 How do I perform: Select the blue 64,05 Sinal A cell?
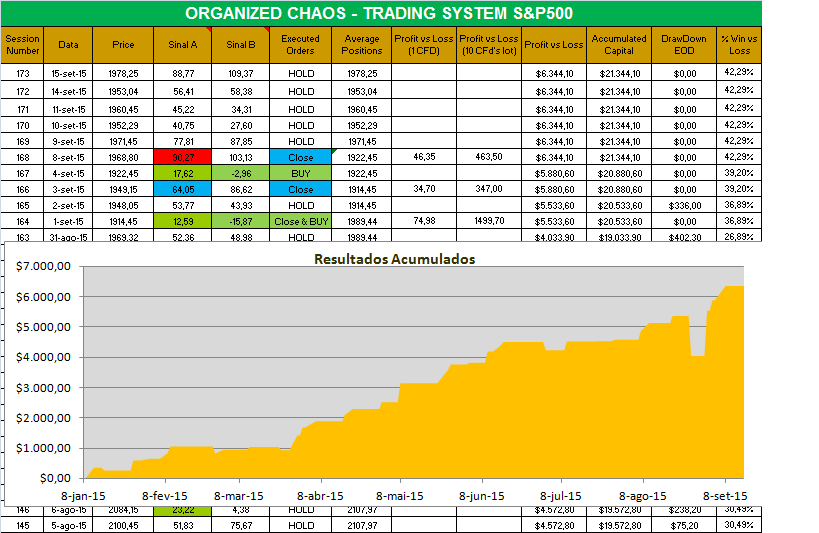[x=183, y=189]
